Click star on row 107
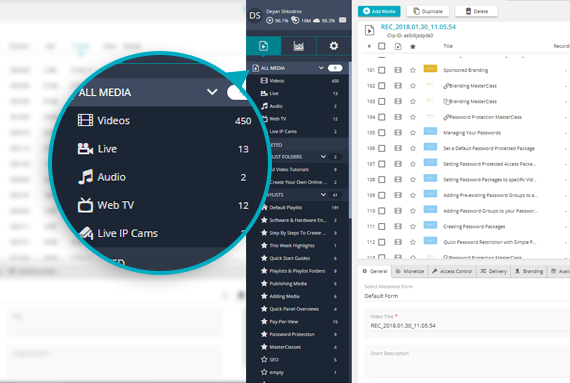 pyautogui.click(x=413, y=164)
